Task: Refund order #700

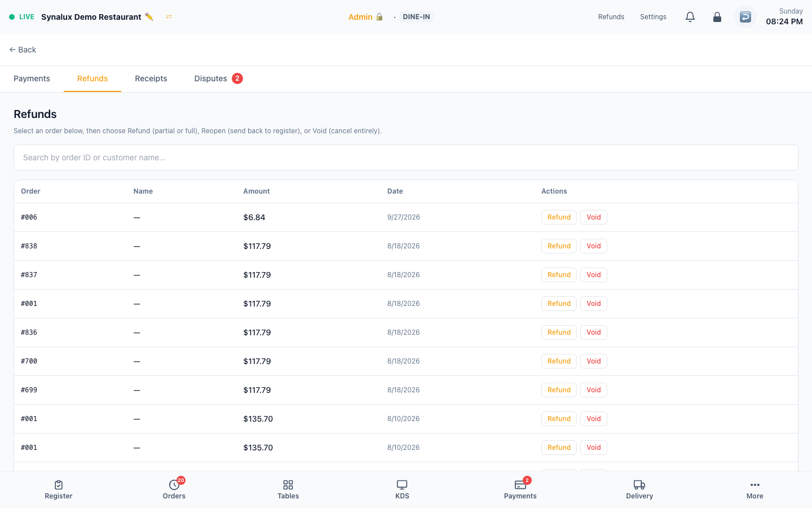Action: pyautogui.click(x=559, y=361)
